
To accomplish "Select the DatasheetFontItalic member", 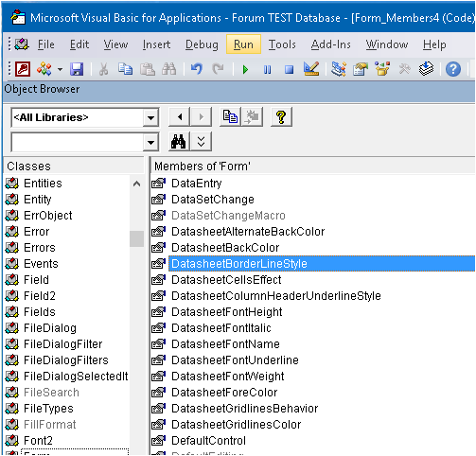I will (221, 328).
